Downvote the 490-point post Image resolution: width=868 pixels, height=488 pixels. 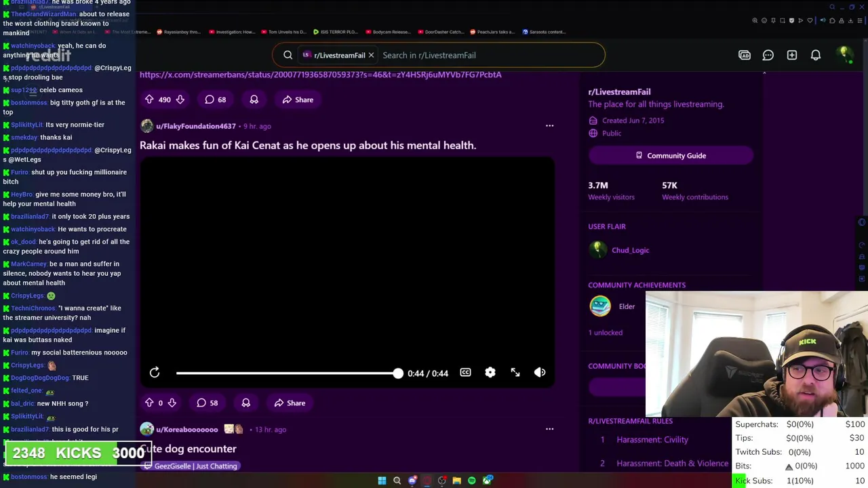(x=180, y=100)
